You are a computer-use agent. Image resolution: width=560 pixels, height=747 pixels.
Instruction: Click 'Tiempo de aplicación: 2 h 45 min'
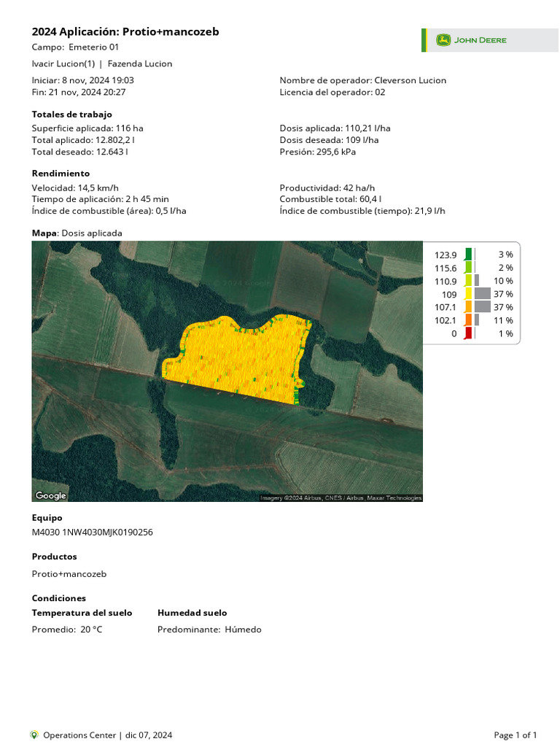click(x=101, y=199)
